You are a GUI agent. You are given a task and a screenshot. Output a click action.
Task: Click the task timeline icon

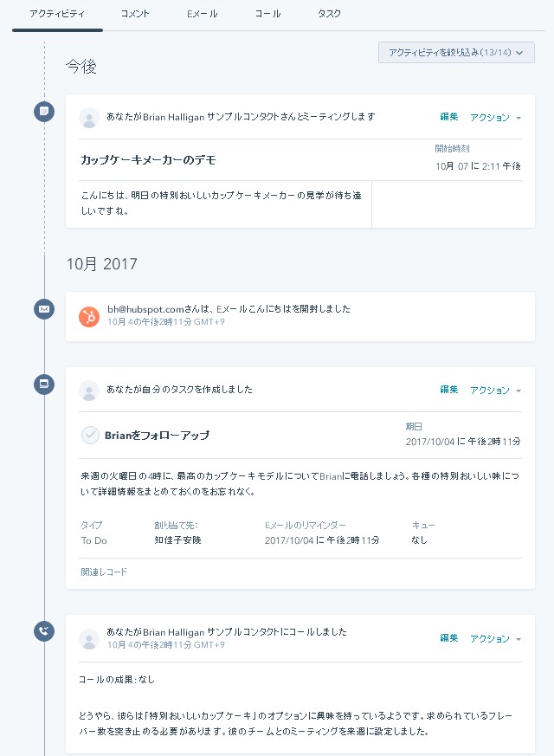pyautogui.click(x=44, y=384)
